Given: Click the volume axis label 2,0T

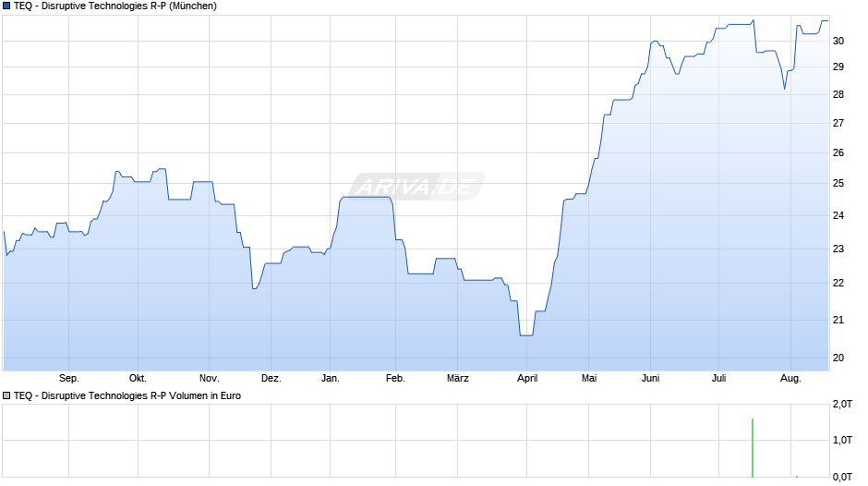Looking at the screenshot, I should click(842, 405).
